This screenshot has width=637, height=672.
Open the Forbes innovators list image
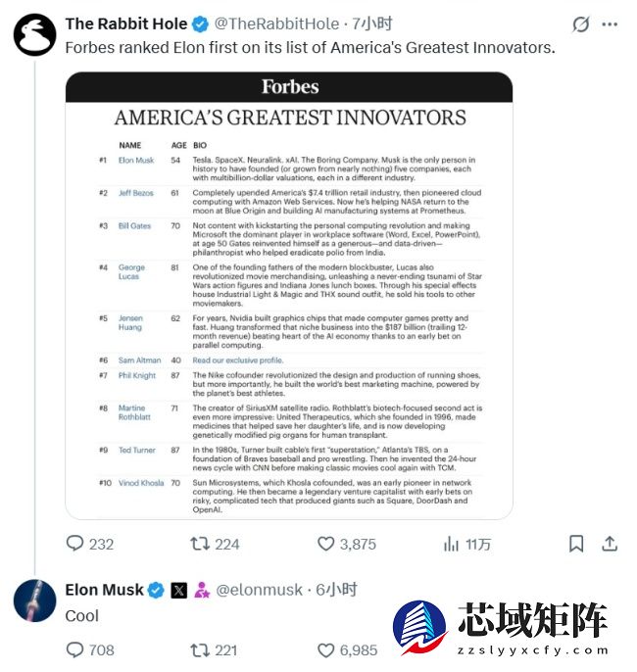coord(288,295)
